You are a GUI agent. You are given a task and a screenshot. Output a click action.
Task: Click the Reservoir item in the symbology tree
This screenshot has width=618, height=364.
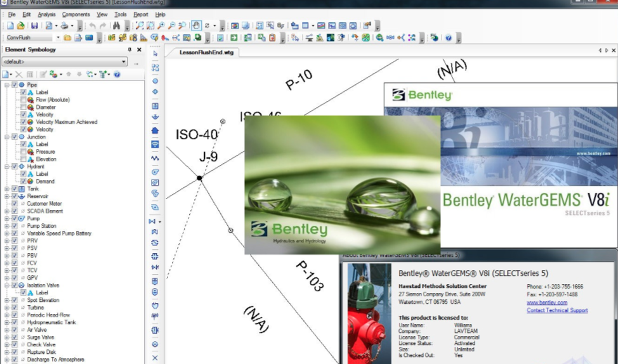pyautogui.click(x=37, y=197)
